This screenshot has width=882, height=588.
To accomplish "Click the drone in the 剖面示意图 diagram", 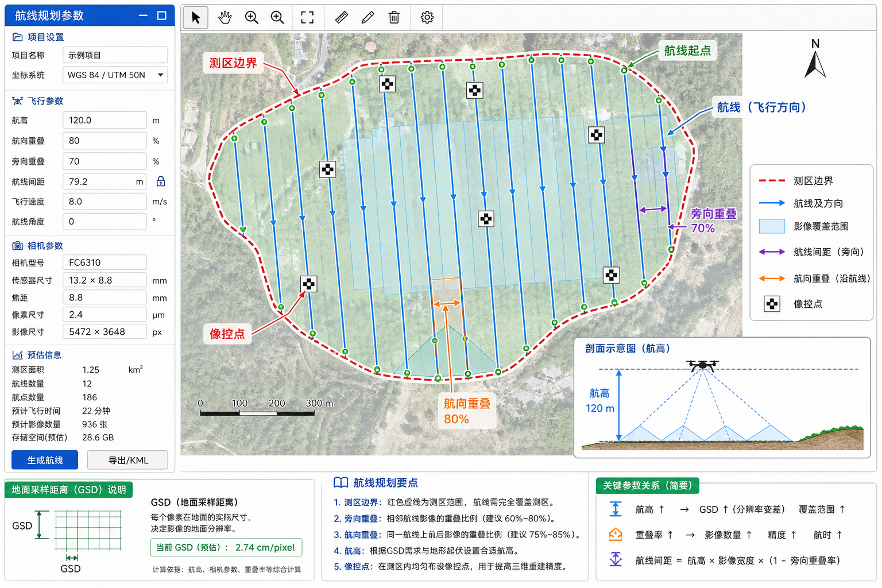I will click(702, 365).
